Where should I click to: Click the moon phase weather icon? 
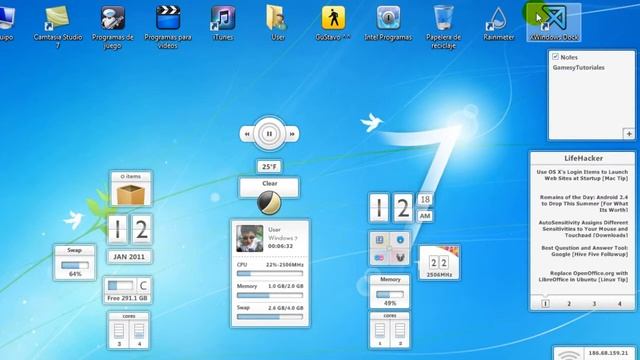click(x=269, y=202)
